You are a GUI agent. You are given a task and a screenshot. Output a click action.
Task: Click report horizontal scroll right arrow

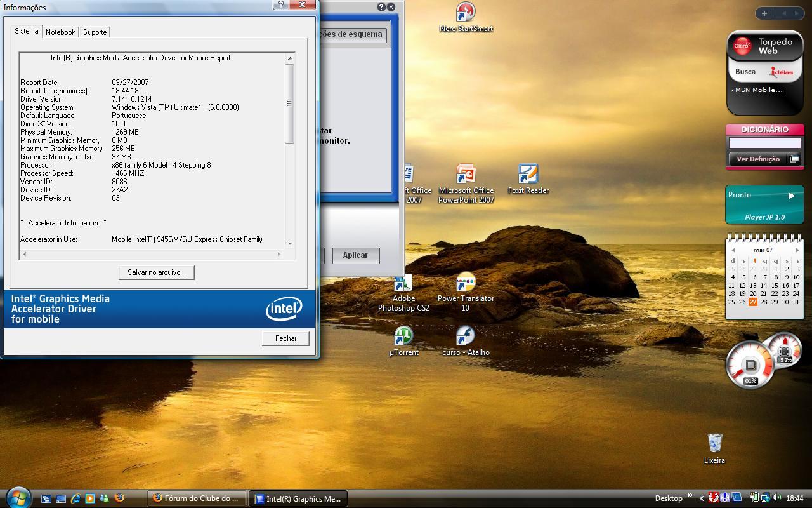(x=278, y=254)
